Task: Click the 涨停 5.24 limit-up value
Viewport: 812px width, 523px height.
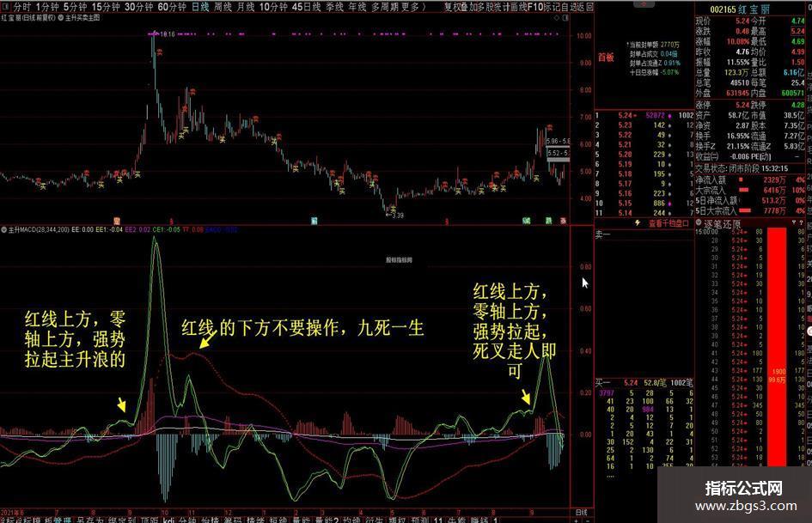Action: tap(742, 105)
